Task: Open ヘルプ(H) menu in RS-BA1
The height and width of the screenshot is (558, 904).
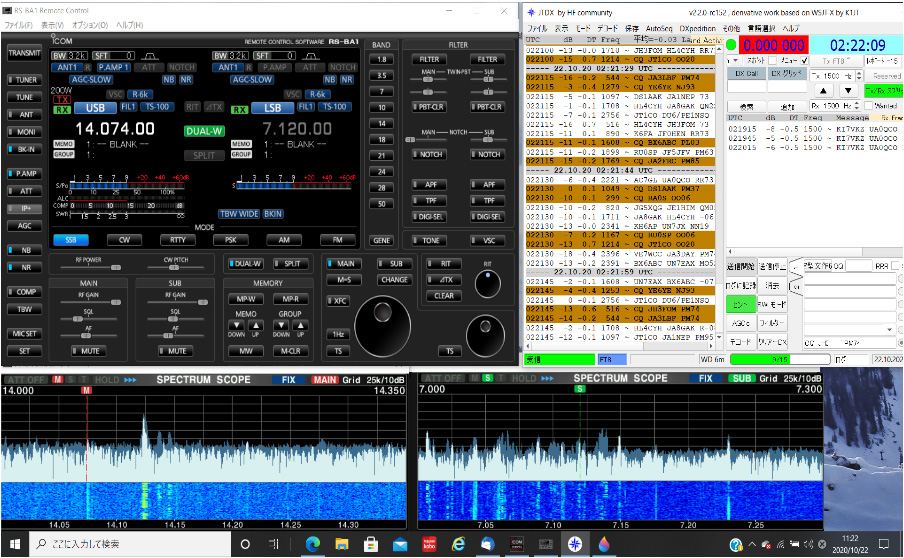Action: click(129, 25)
